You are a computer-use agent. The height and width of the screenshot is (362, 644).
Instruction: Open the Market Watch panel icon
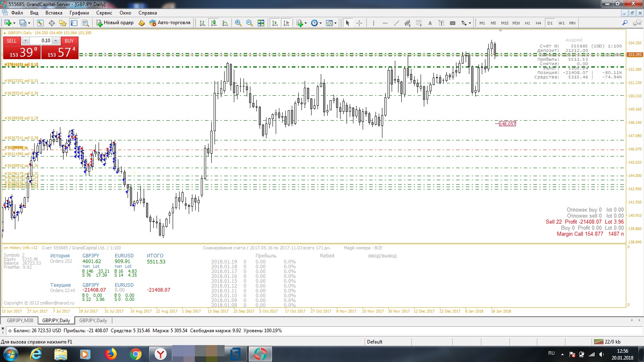coord(40,23)
